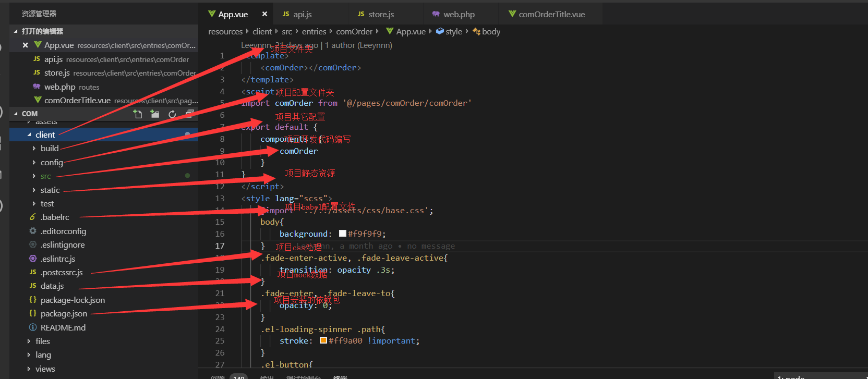The image size is (868, 379).
Task: Refresh the COM explorer tree
Action: 172,114
